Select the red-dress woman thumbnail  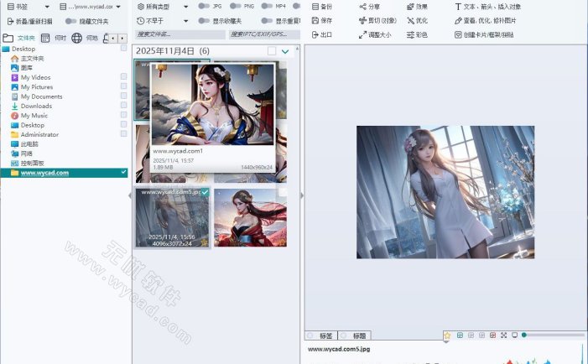(x=251, y=218)
